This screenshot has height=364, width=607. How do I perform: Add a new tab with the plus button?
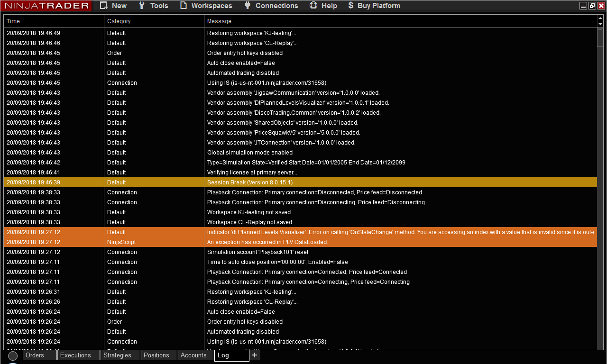255,355
